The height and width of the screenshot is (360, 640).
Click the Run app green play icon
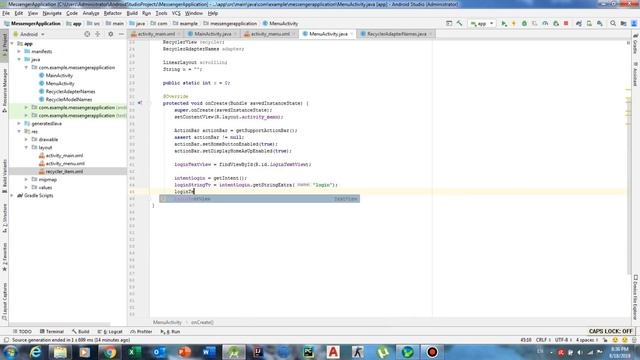point(504,24)
